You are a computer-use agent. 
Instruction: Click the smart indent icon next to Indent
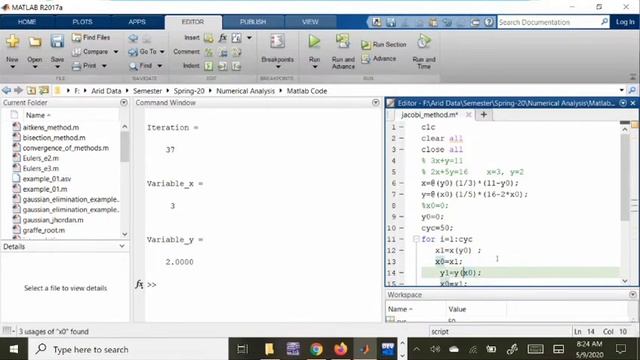[209, 66]
